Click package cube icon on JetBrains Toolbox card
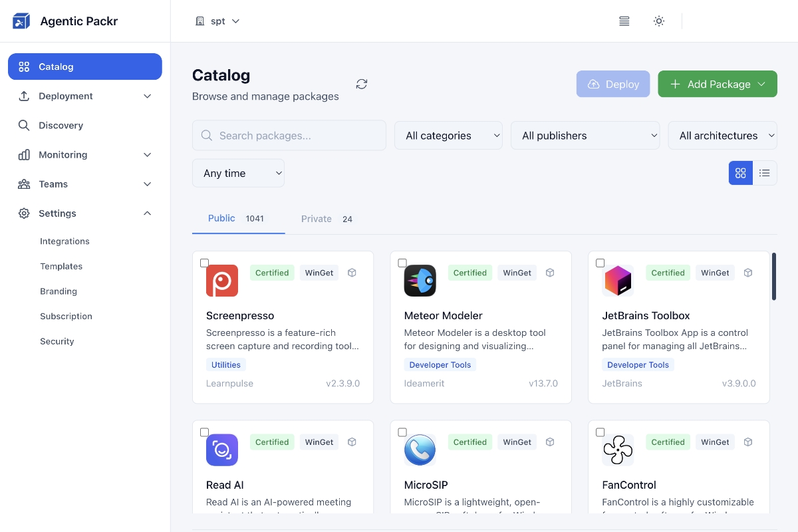The width and height of the screenshot is (798, 532). [748, 273]
